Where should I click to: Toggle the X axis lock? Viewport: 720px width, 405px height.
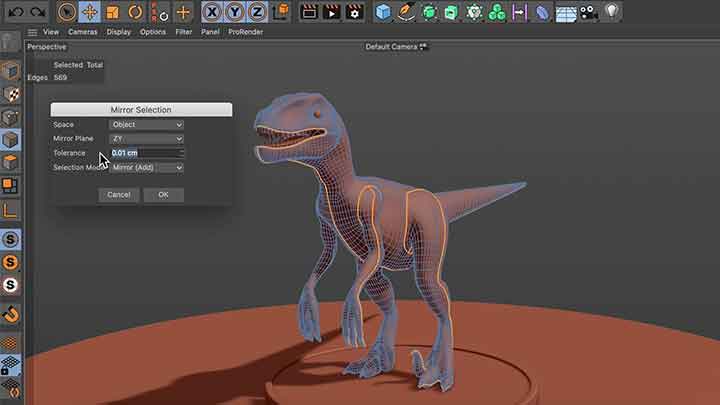click(212, 12)
